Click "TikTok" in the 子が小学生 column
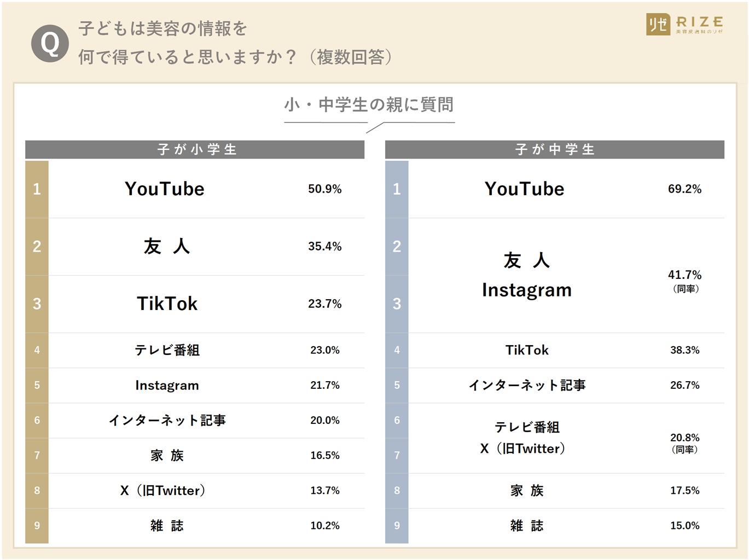The height and width of the screenshot is (560, 749). pyautogui.click(x=167, y=304)
